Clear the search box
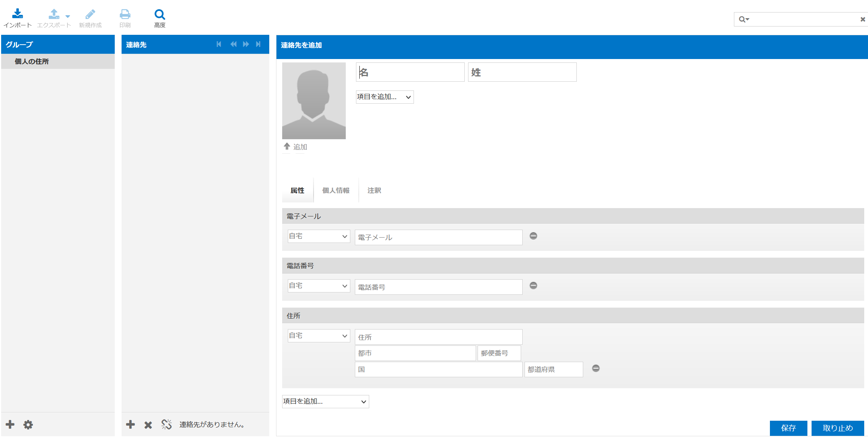 pyautogui.click(x=863, y=19)
